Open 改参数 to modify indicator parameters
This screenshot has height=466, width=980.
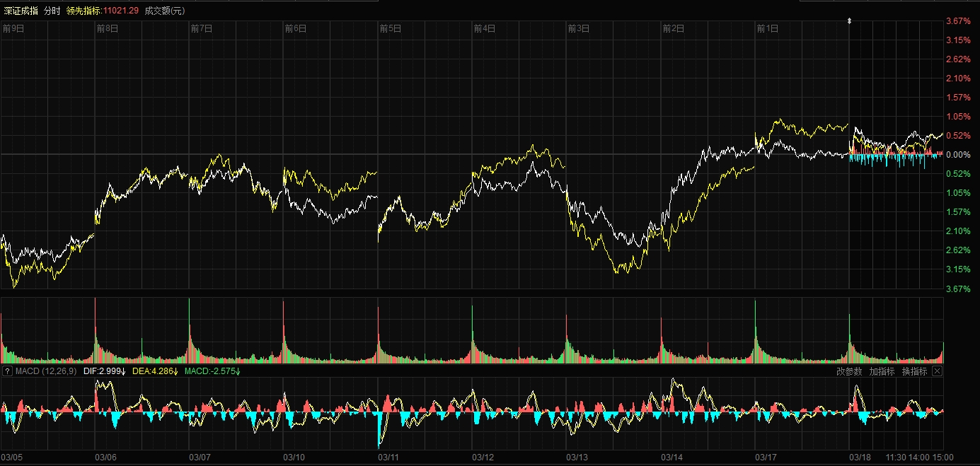click(849, 371)
